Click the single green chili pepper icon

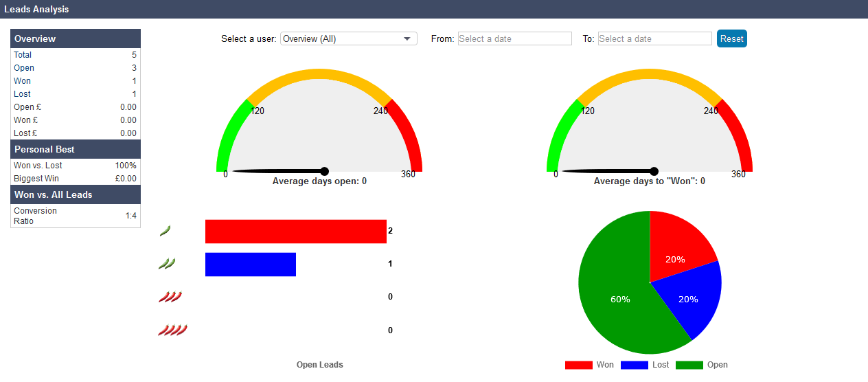pyautogui.click(x=165, y=231)
